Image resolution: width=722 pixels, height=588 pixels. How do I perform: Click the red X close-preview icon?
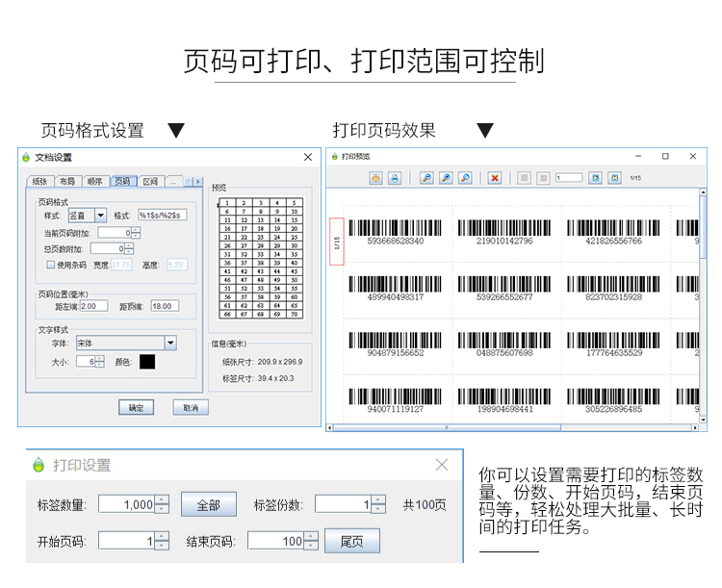494,178
